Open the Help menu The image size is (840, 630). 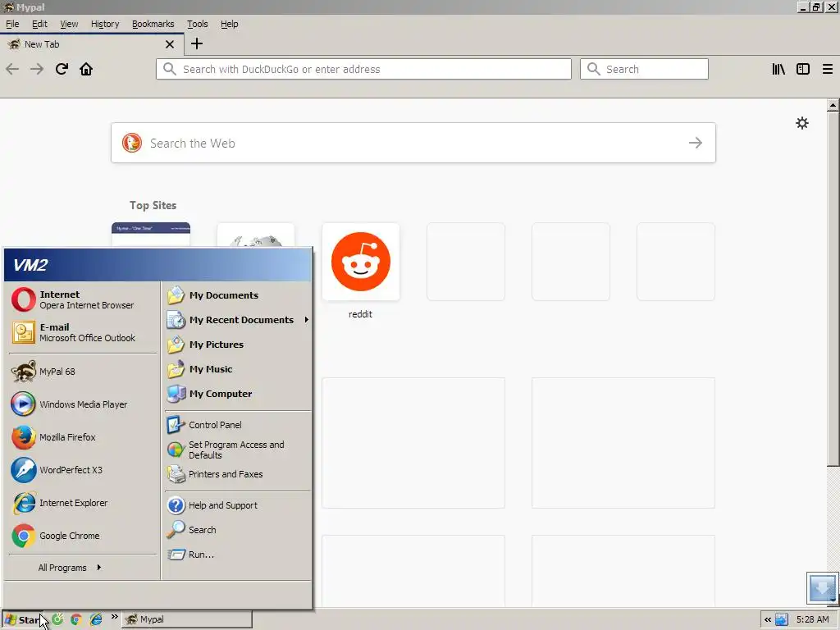tap(230, 24)
